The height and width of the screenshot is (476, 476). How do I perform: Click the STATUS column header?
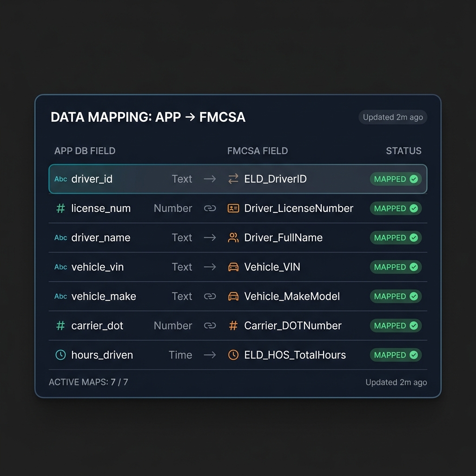[x=403, y=151]
